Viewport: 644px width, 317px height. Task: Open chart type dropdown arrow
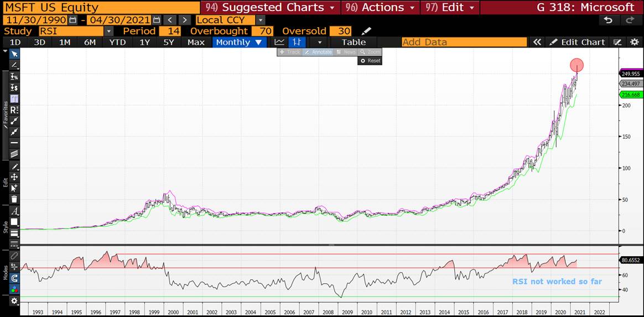click(x=320, y=42)
